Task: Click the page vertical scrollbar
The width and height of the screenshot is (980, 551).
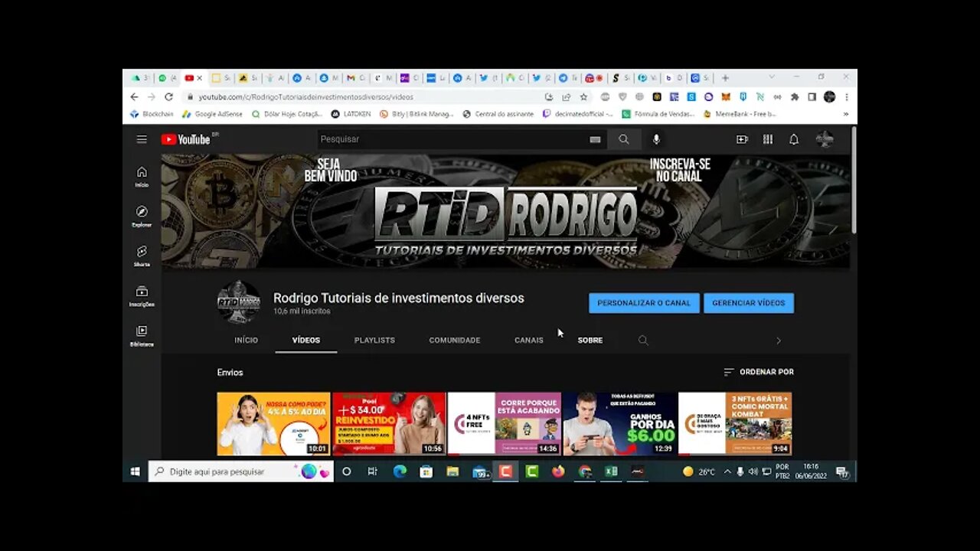Action: (x=854, y=180)
